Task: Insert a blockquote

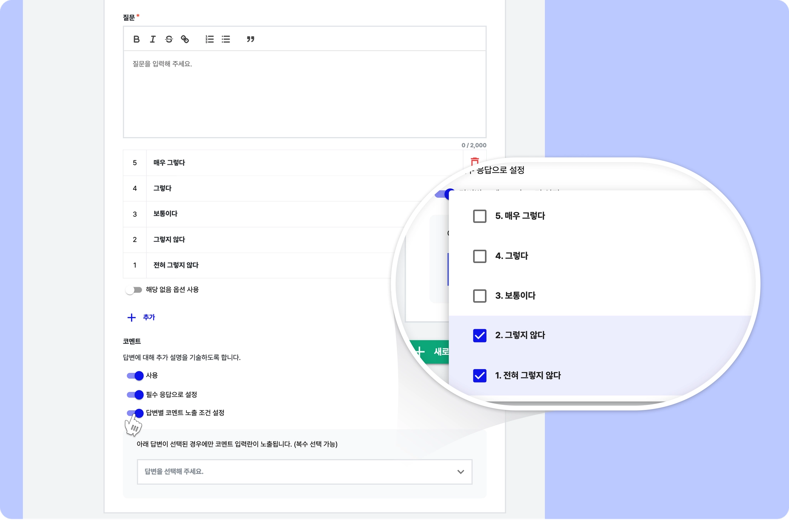Action: tap(250, 39)
